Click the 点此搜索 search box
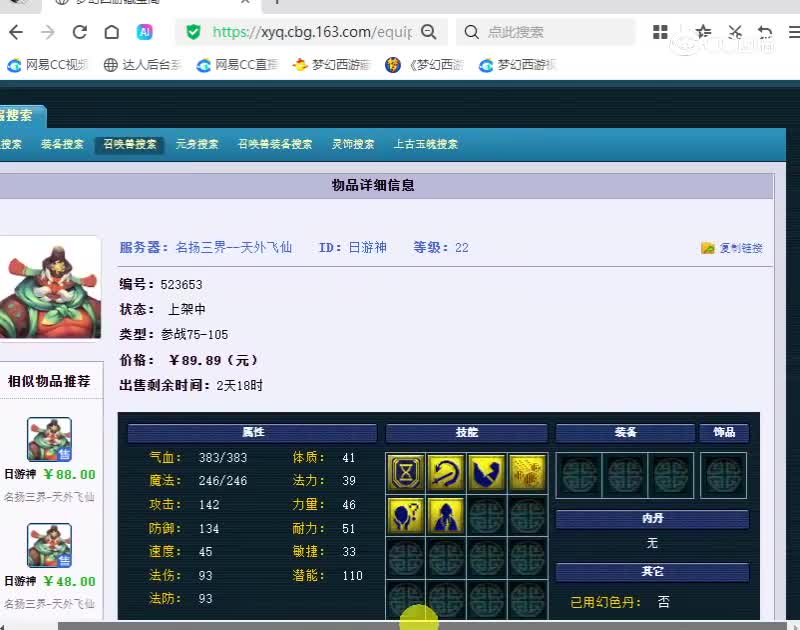Viewport: 800px width, 630px height. click(x=546, y=32)
